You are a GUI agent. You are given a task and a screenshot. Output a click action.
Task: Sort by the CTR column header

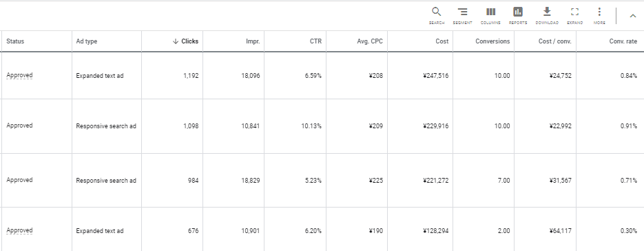(315, 41)
